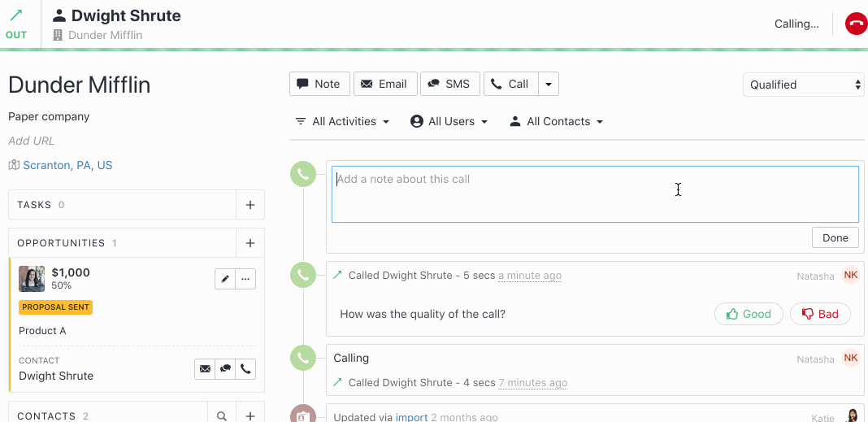Click the user photo on the $1,000 opportunity
Viewport: 868px width, 422px height.
pos(32,279)
